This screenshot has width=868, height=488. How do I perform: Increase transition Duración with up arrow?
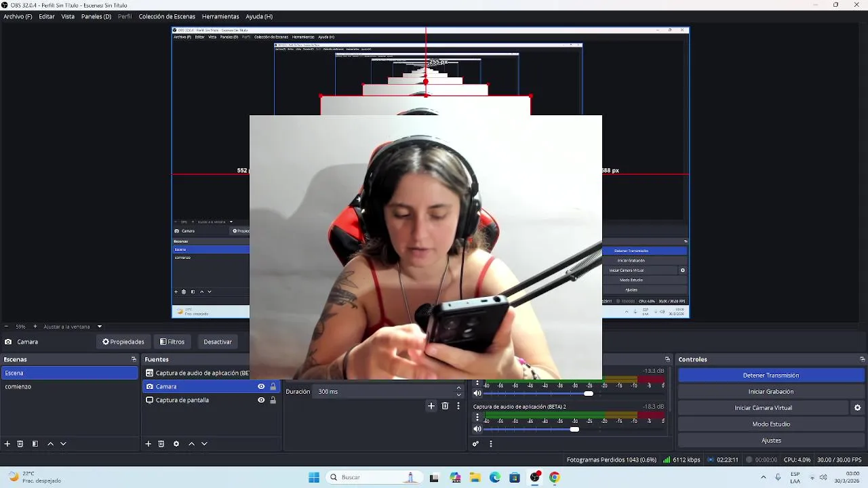pos(458,388)
